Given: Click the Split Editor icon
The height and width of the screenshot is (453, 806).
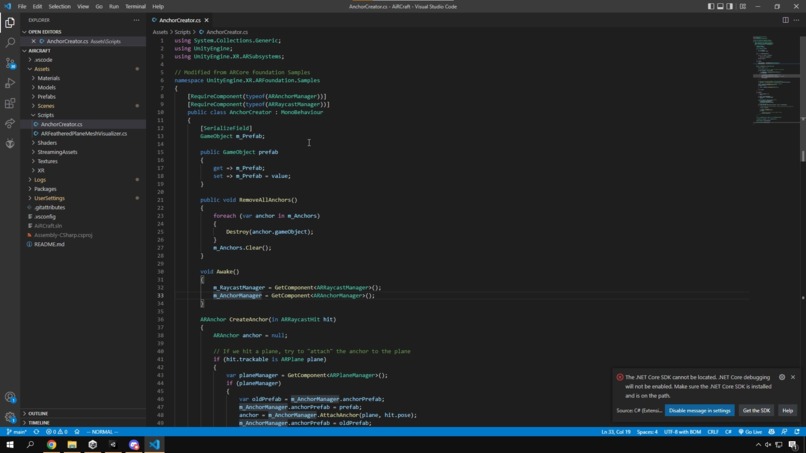Looking at the screenshot, I should (x=785, y=20).
